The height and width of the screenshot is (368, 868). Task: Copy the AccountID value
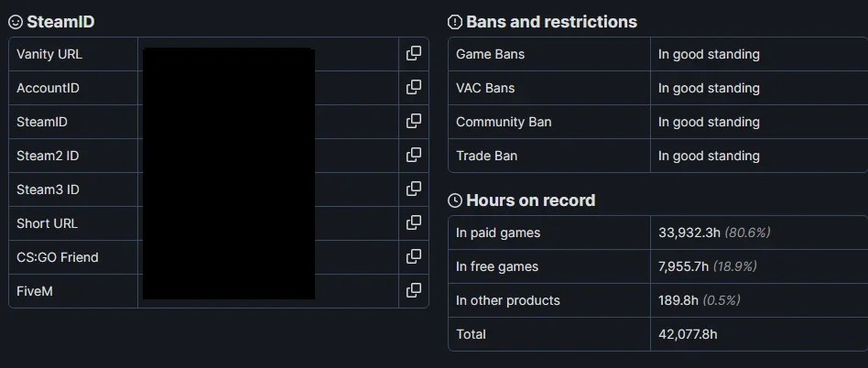click(414, 88)
